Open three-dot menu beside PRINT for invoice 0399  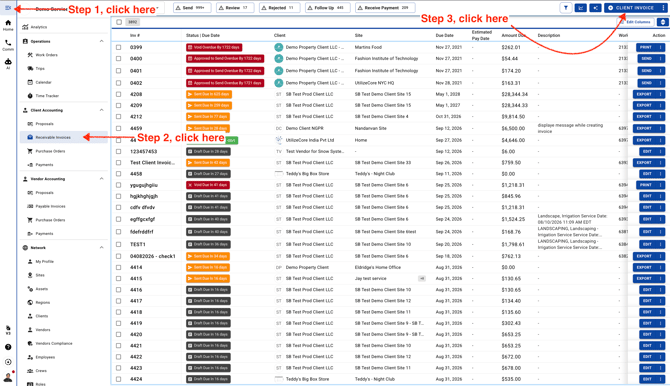pyautogui.click(x=661, y=47)
